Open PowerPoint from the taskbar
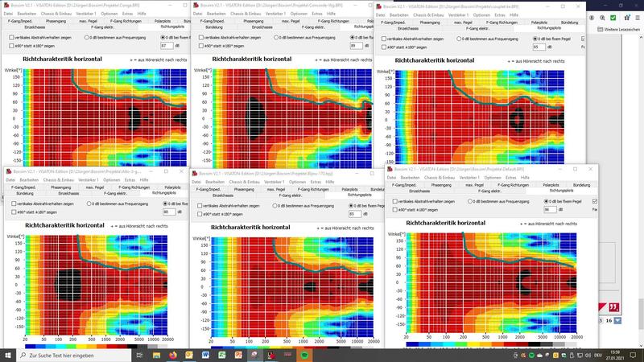Image resolution: width=644 pixels, height=362 pixels. pyautogui.click(x=238, y=355)
